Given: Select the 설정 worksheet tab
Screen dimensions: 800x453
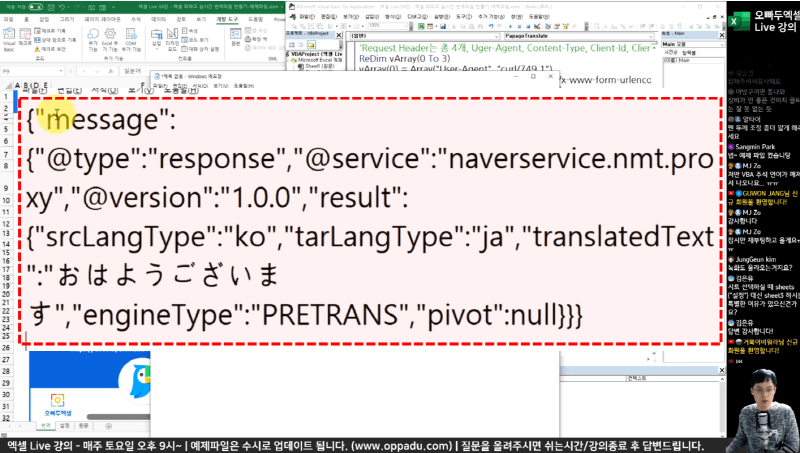Looking at the screenshot, I should tap(66, 424).
